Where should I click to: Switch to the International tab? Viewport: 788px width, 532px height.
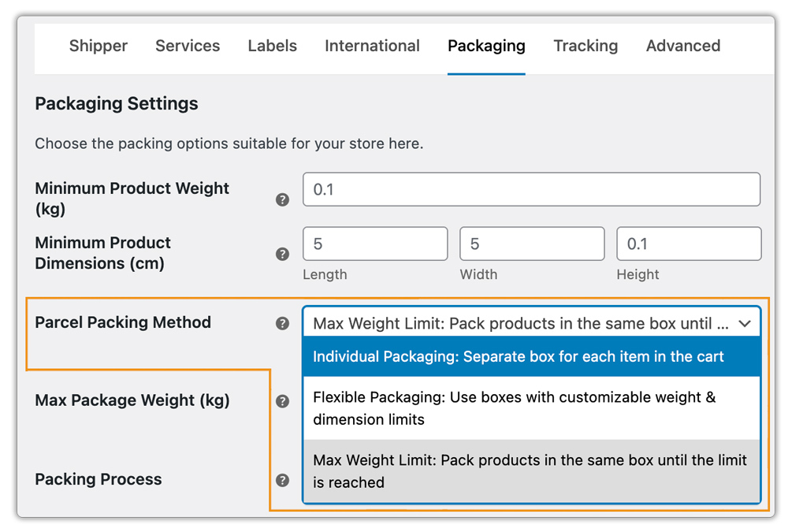372,46
